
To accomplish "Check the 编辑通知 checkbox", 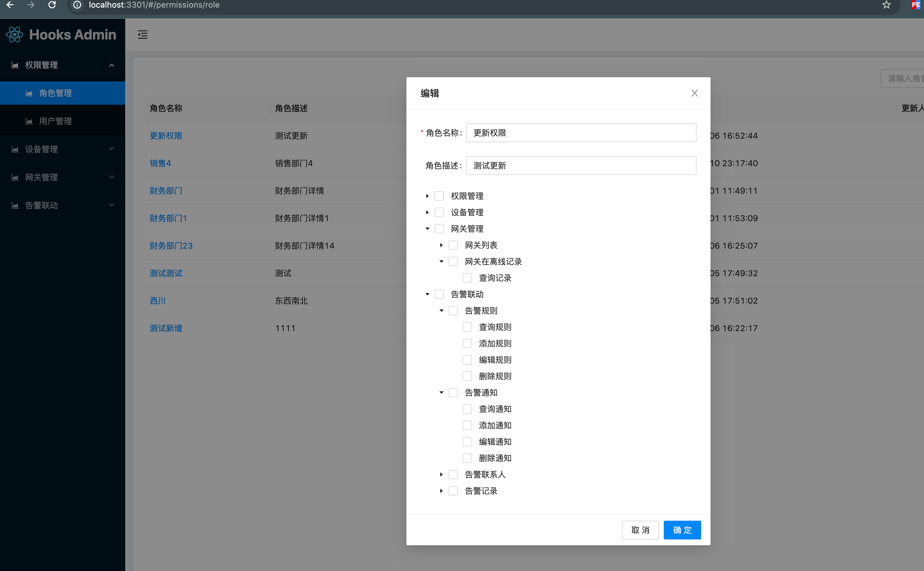I will (x=467, y=442).
